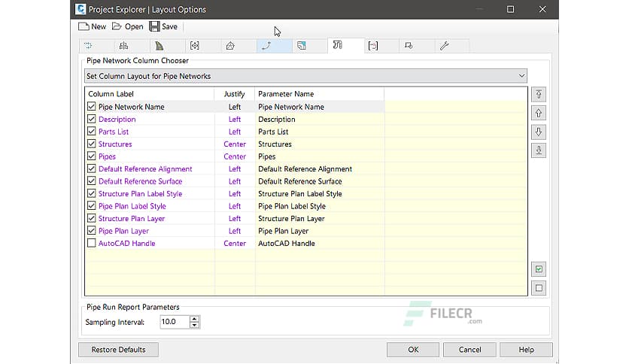This screenshot has height=364, width=629.
Task: Click the Parameter Name column header
Action: [319, 94]
